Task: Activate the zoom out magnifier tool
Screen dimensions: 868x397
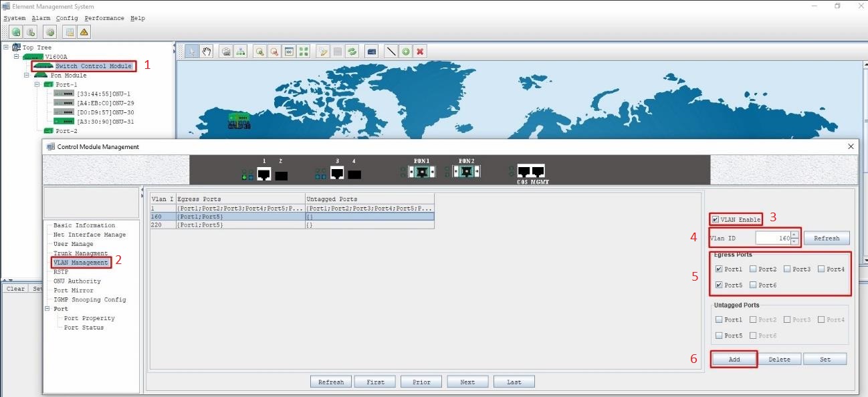Action: (x=276, y=51)
